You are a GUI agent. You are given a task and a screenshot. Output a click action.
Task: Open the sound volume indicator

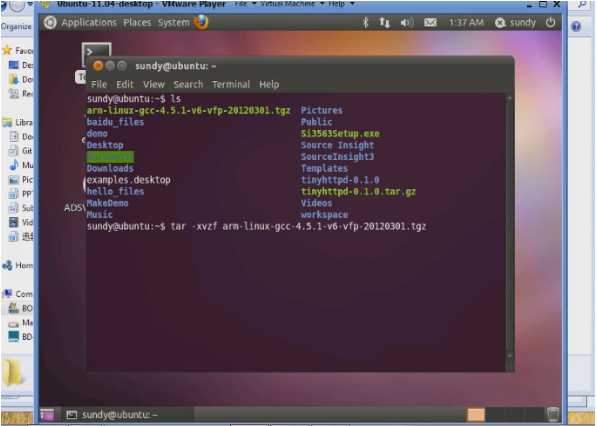click(407, 23)
